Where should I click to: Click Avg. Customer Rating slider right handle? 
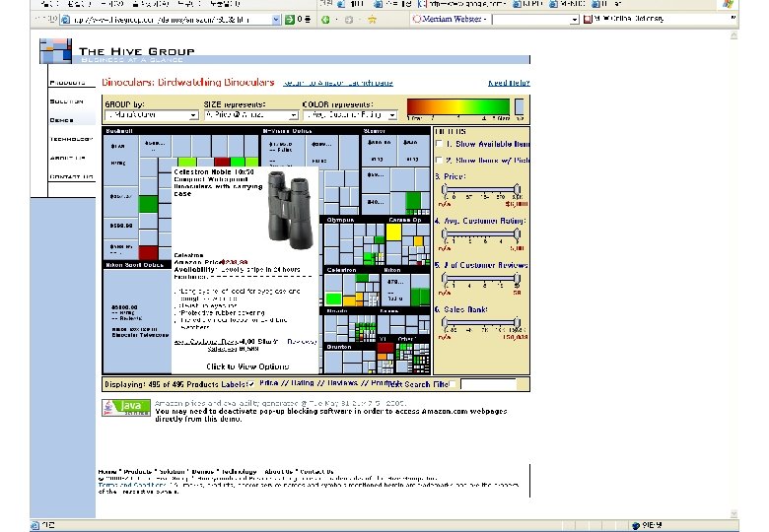(517, 234)
